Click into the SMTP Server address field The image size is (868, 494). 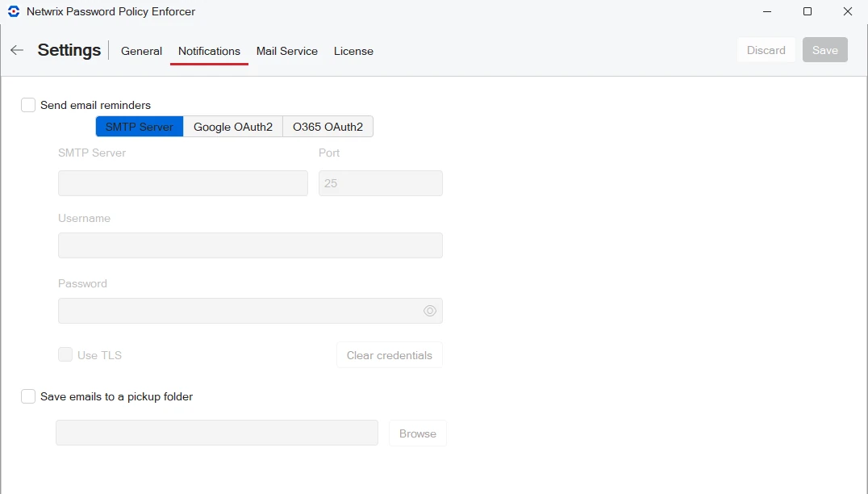pos(183,183)
